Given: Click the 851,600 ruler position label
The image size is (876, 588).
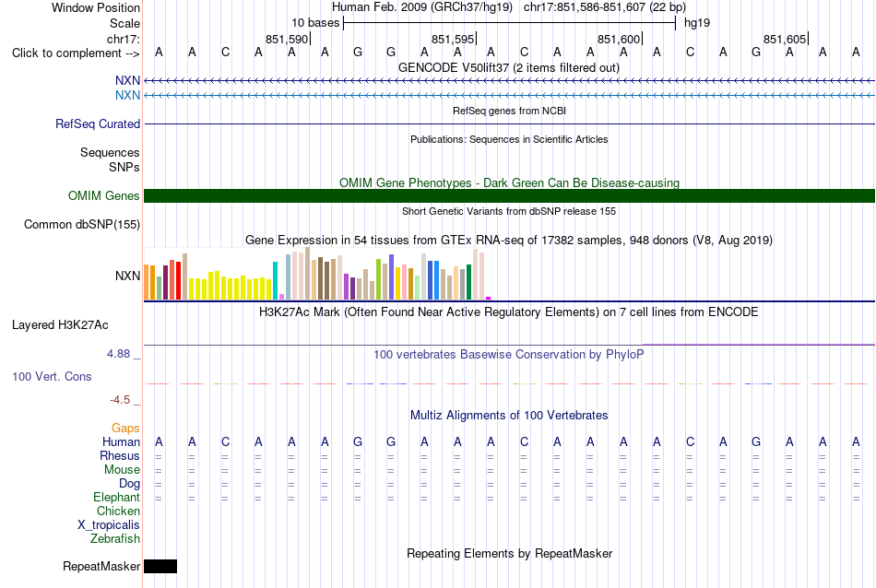Looking at the screenshot, I should tap(619, 39).
